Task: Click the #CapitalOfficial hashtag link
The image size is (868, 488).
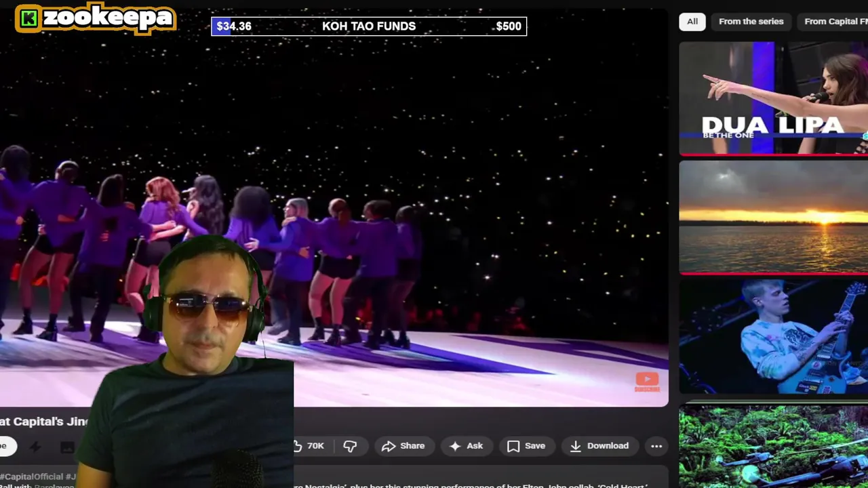Action: (33, 476)
